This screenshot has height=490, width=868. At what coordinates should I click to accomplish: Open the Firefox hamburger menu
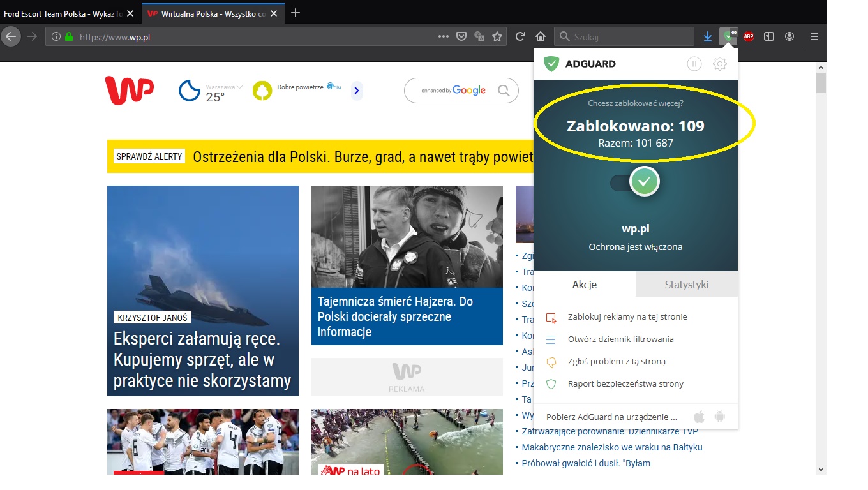pyautogui.click(x=814, y=37)
